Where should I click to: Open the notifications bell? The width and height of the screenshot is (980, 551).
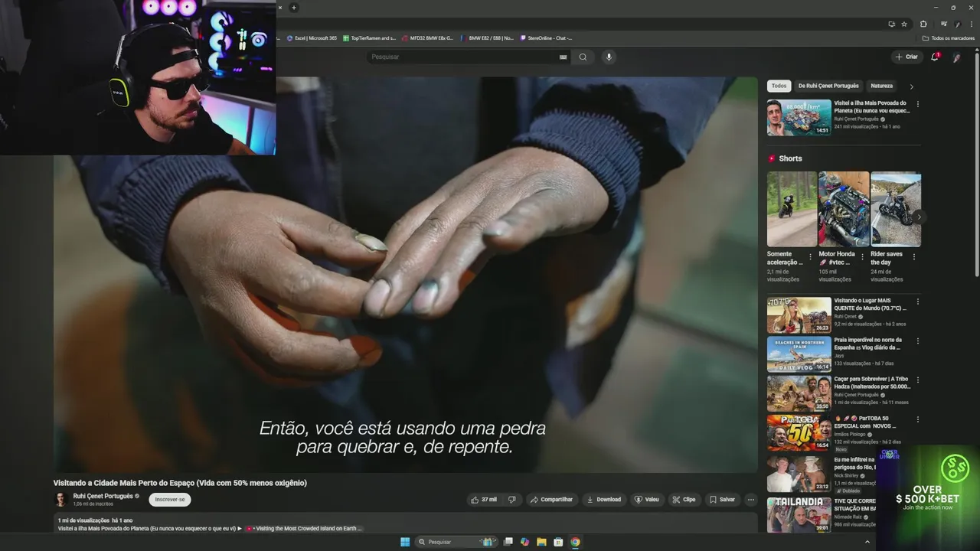point(935,57)
